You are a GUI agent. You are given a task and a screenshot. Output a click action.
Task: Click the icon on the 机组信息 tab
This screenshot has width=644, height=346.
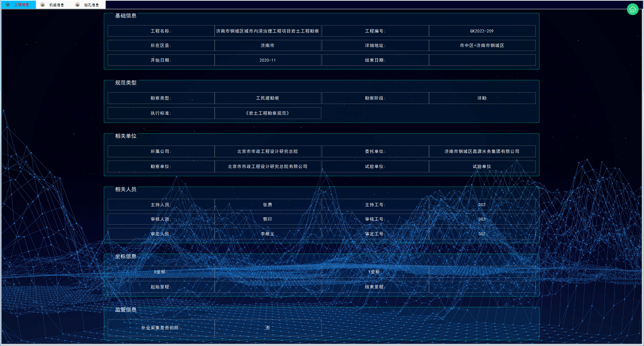point(43,5)
